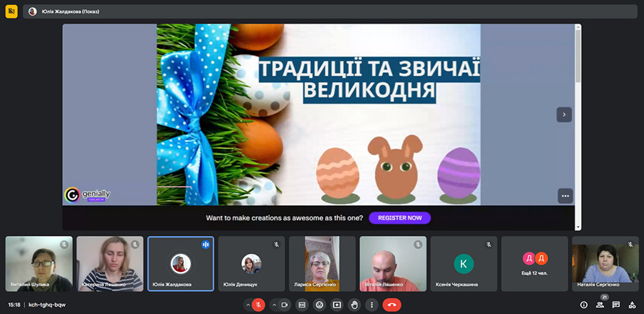Leave the call with the red hang-up button
This screenshot has height=314, width=644.
pos(392,305)
